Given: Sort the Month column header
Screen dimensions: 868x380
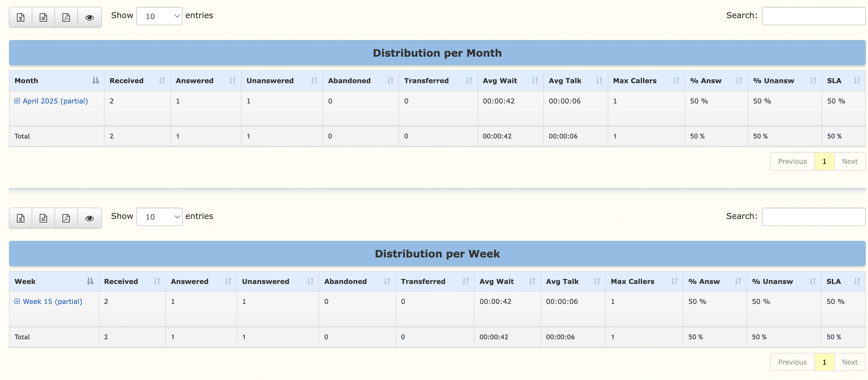Looking at the screenshot, I should (x=26, y=81).
